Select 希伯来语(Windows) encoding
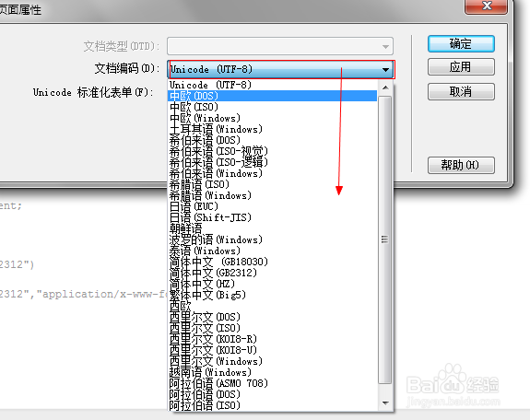 (273, 173)
